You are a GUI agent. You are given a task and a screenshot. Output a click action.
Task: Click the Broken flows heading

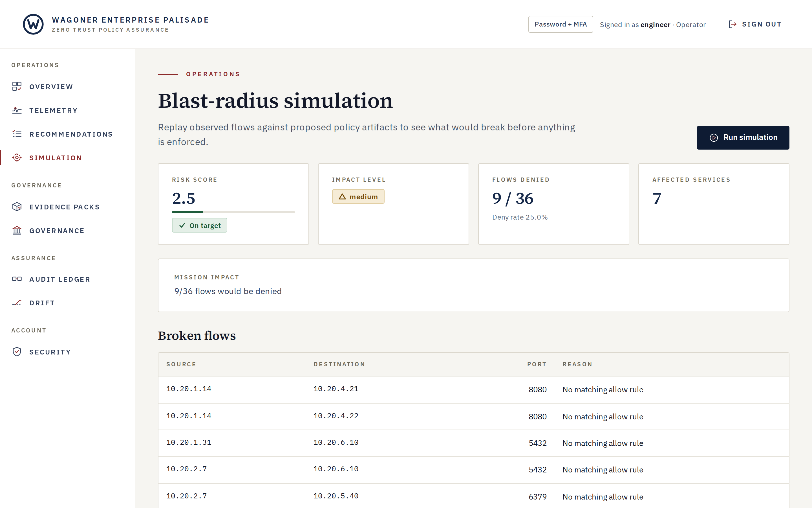(x=197, y=336)
